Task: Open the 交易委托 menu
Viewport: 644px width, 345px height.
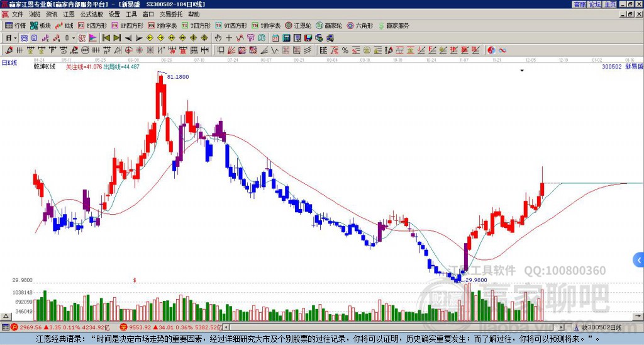Action: point(171,14)
